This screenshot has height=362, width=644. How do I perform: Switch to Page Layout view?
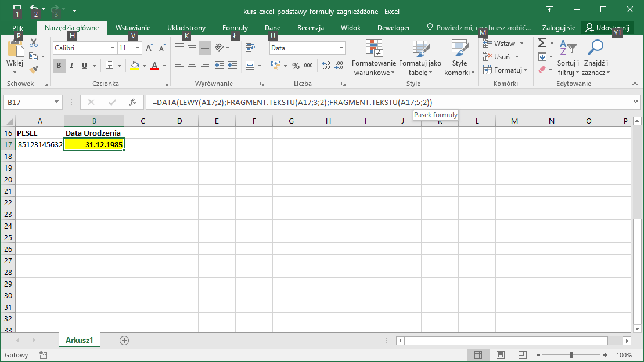click(x=500, y=355)
